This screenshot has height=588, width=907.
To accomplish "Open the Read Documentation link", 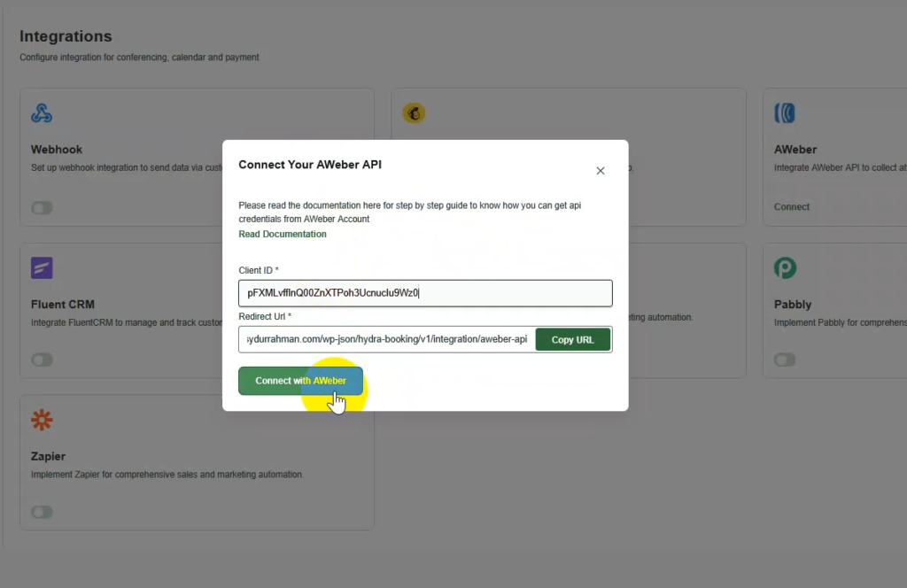I will pyautogui.click(x=283, y=235).
